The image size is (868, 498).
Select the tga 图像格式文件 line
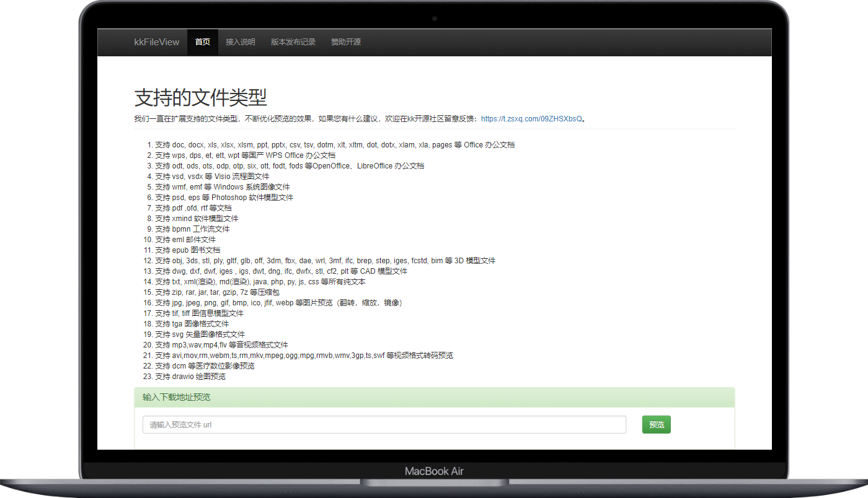point(192,324)
